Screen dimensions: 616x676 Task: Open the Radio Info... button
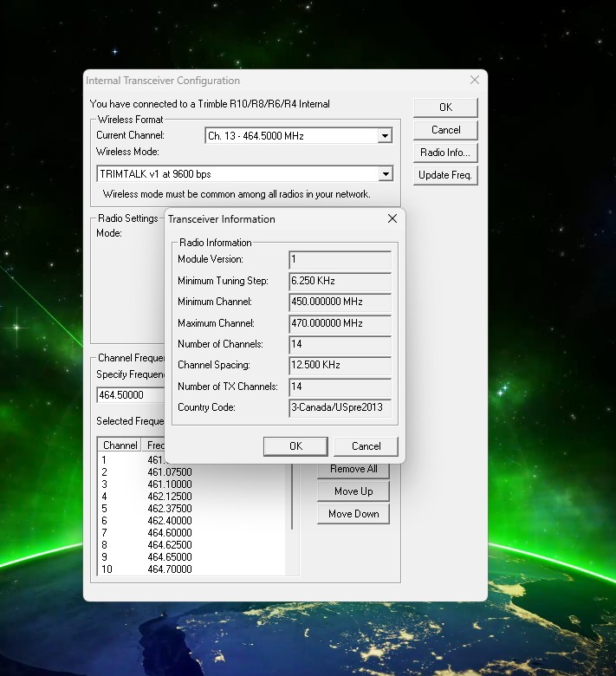pyautogui.click(x=445, y=153)
